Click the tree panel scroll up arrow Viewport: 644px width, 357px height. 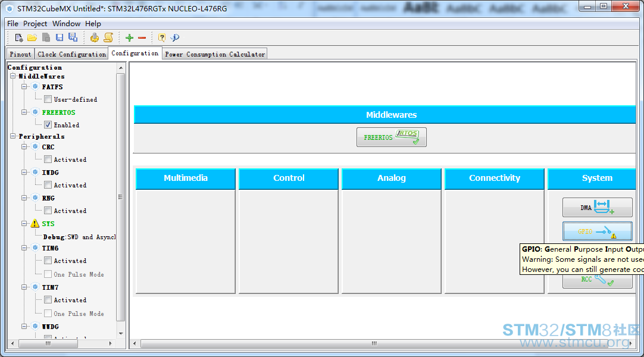pos(121,68)
